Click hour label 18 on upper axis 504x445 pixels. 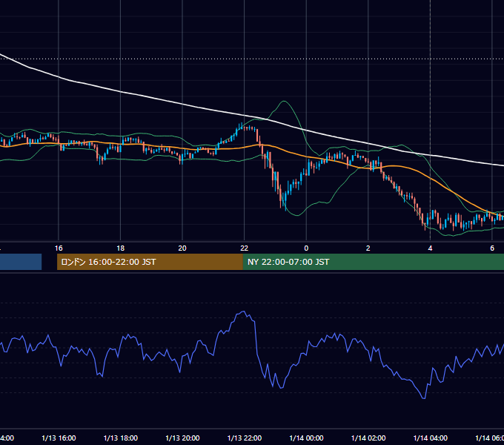121,248
